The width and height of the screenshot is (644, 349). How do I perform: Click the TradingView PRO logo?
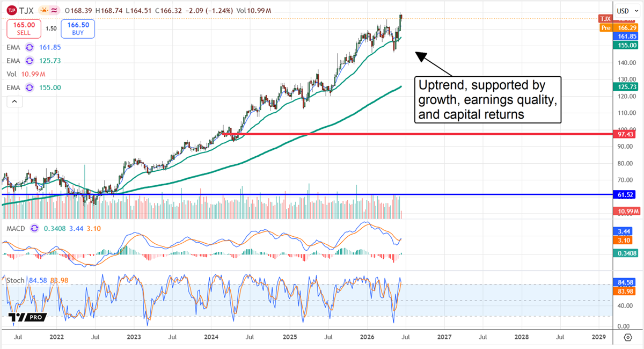[x=28, y=317]
